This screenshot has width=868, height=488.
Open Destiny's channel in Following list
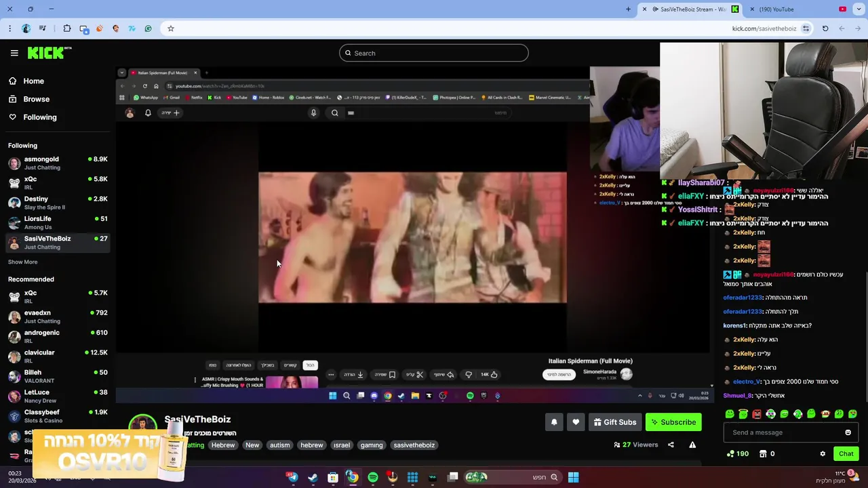click(58, 203)
